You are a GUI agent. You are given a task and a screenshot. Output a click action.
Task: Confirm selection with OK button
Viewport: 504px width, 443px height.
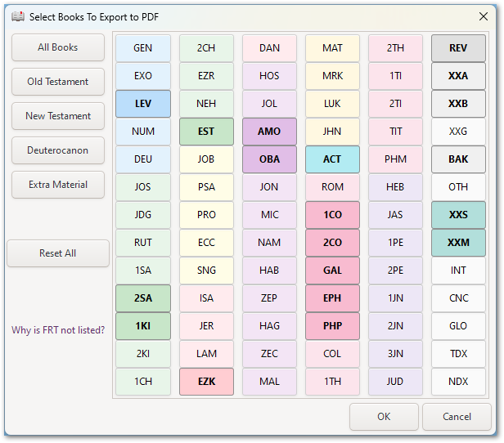(x=384, y=417)
